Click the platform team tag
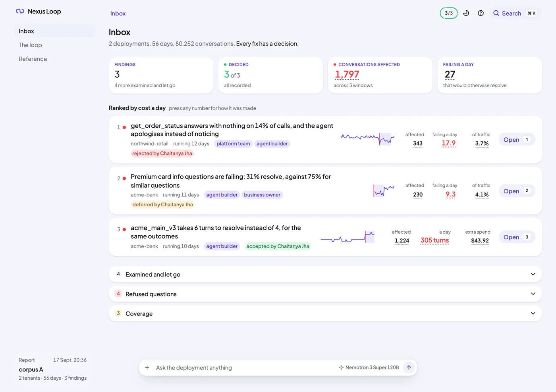This screenshot has width=556, height=392. pos(233,144)
